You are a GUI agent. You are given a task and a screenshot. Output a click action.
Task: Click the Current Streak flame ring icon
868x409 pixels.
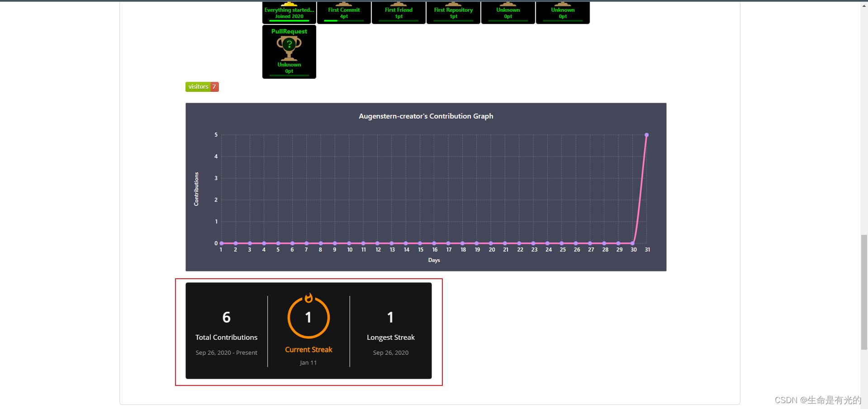click(x=308, y=316)
